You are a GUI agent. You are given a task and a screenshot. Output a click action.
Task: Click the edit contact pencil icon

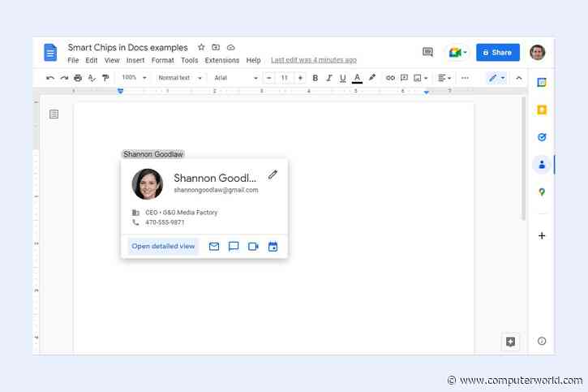pos(273,174)
